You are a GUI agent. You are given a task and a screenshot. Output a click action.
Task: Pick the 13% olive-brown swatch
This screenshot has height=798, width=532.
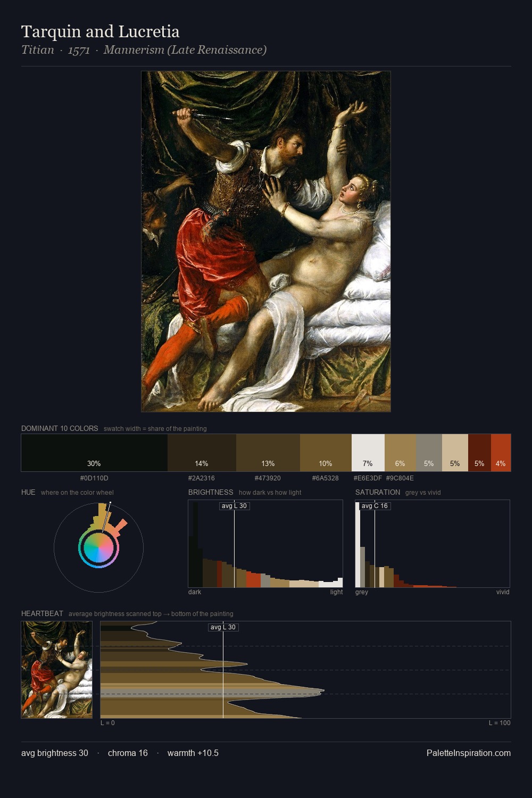(268, 453)
